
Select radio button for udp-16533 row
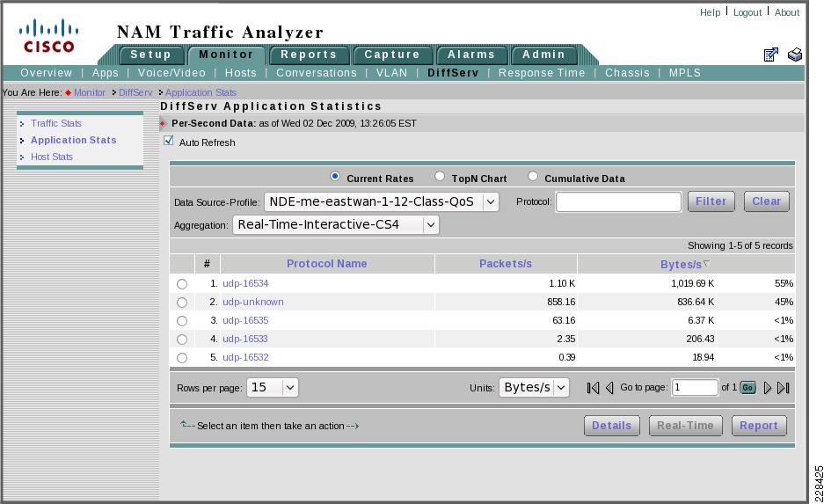tap(182, 339)
